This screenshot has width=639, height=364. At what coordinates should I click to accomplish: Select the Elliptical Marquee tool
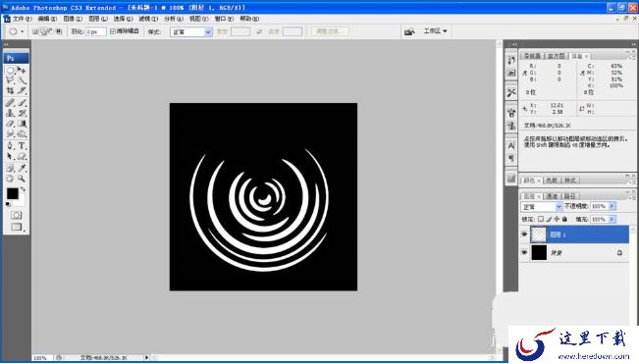(x=11, y=71)
